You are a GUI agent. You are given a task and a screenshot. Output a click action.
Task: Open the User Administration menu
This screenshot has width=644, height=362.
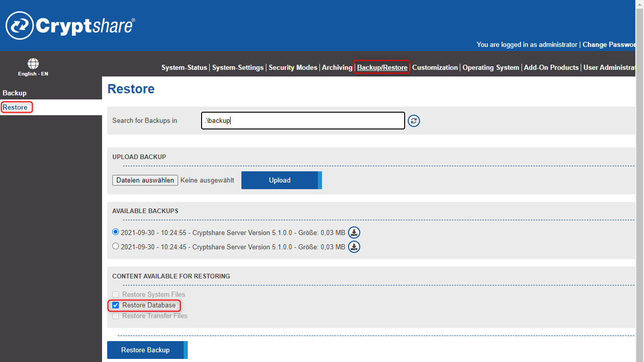pos(609,67)
